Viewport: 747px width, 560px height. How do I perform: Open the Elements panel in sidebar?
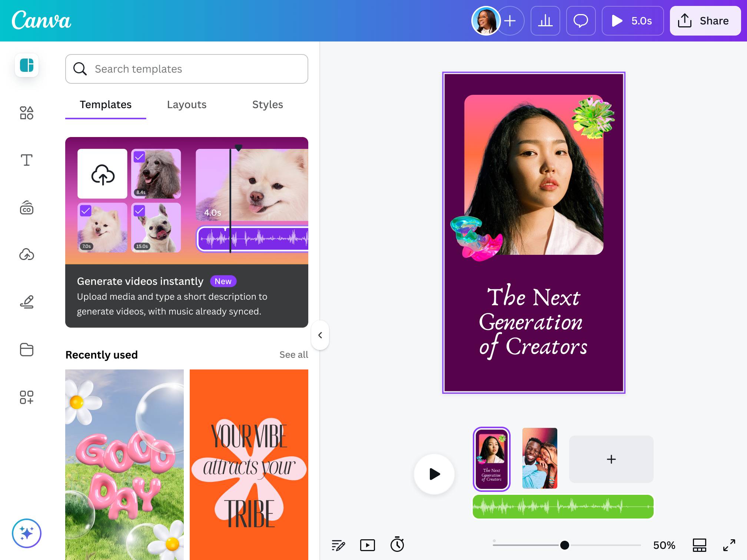26,113
